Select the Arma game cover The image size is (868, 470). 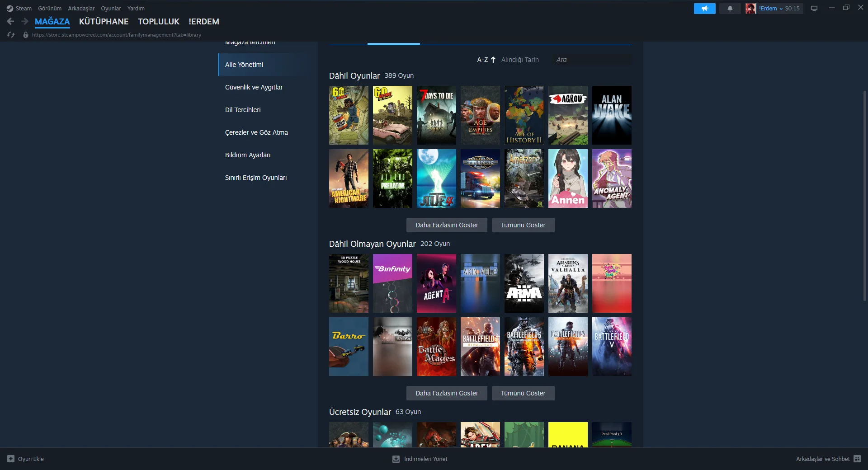click(524, 283)
